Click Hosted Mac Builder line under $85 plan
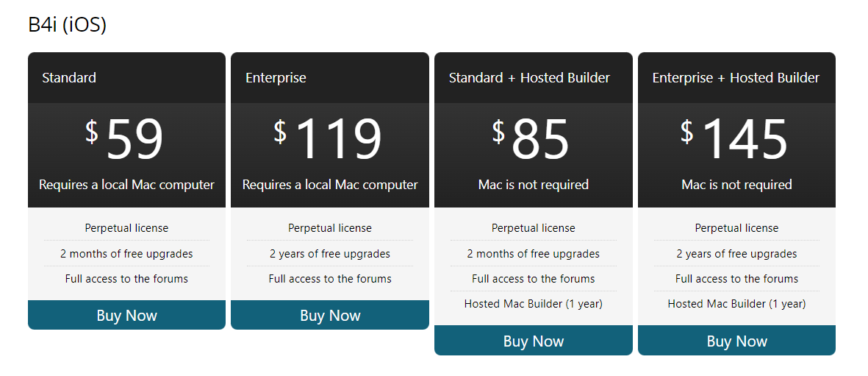This screenshot has height=376, width=868. (533, 304)
